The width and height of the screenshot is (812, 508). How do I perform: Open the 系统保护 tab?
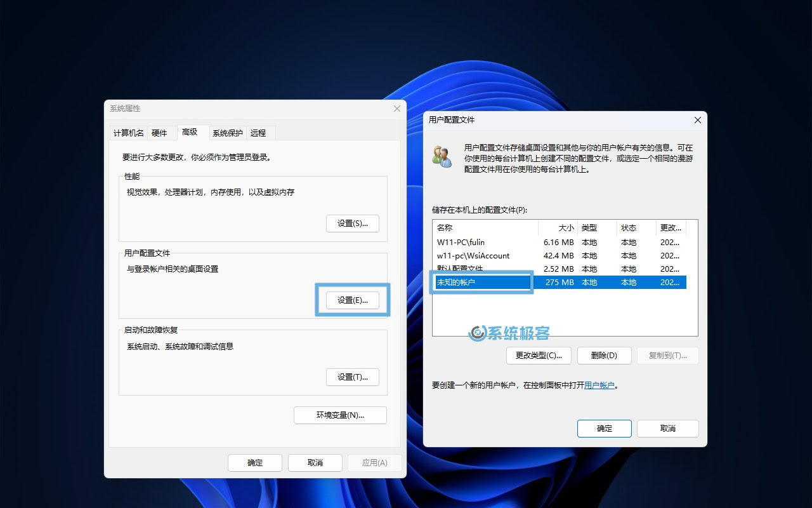tap(227, 133)
